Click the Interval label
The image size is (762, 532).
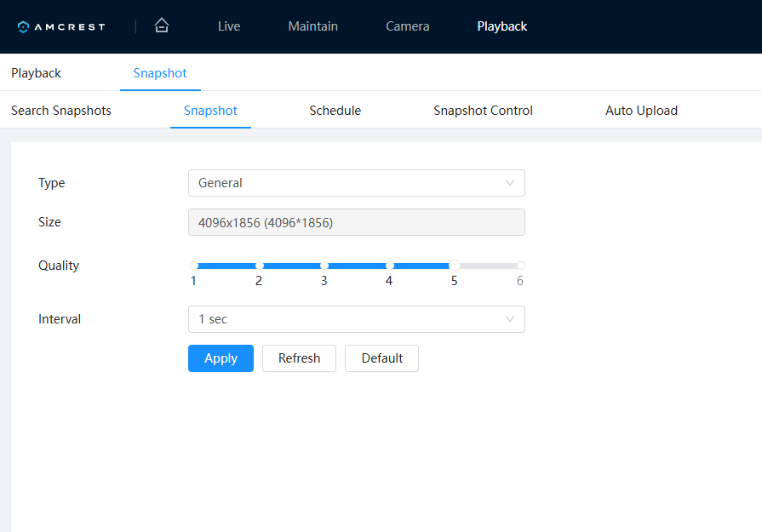click(x=60, y=319)
